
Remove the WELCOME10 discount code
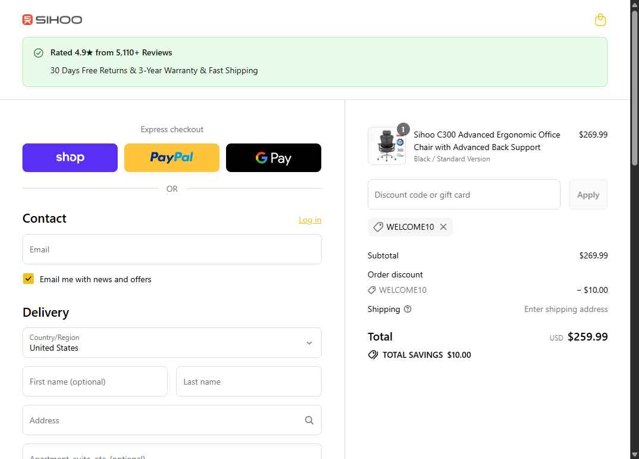pos(443,227)
